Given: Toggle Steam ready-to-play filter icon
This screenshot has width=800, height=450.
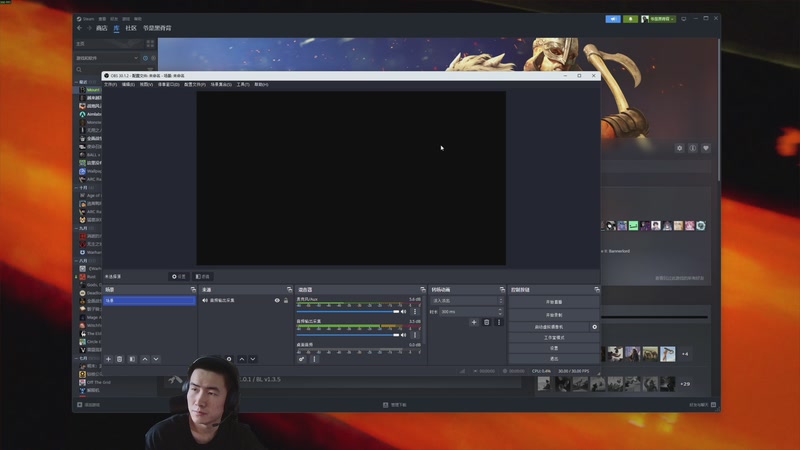Looking at the screenshot, I should [153, 58].
